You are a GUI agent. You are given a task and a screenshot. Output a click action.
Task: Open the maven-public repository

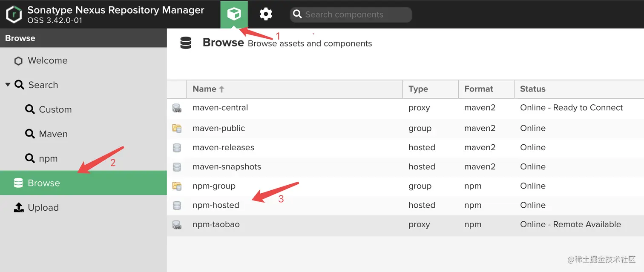(x=218, y=128)
